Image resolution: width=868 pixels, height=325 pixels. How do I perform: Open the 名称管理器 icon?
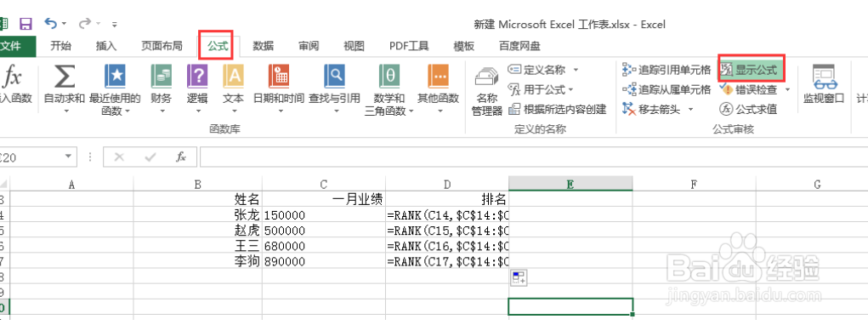pos(486,77)
